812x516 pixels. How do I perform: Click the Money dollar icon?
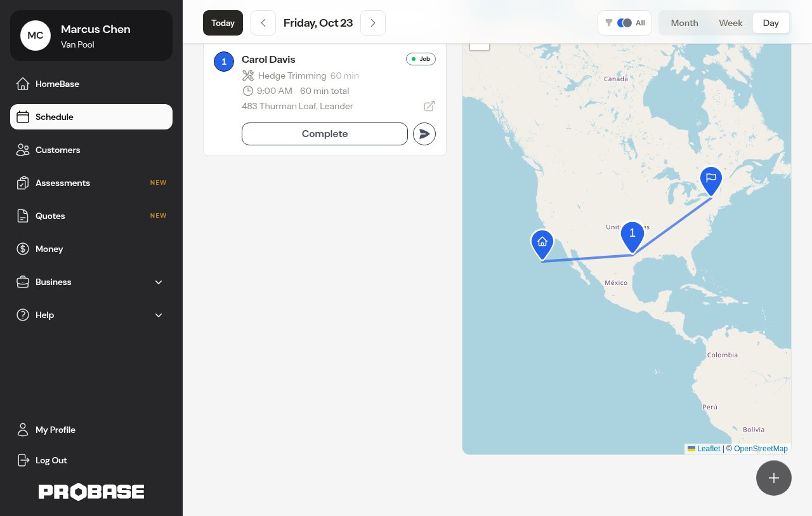click(x=23, y=249)
